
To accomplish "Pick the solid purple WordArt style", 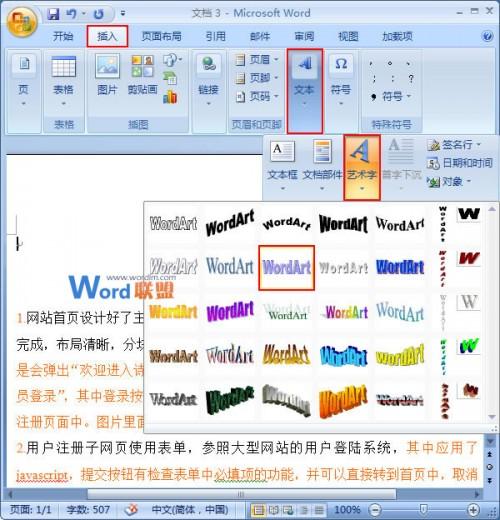I will (230, 312).
